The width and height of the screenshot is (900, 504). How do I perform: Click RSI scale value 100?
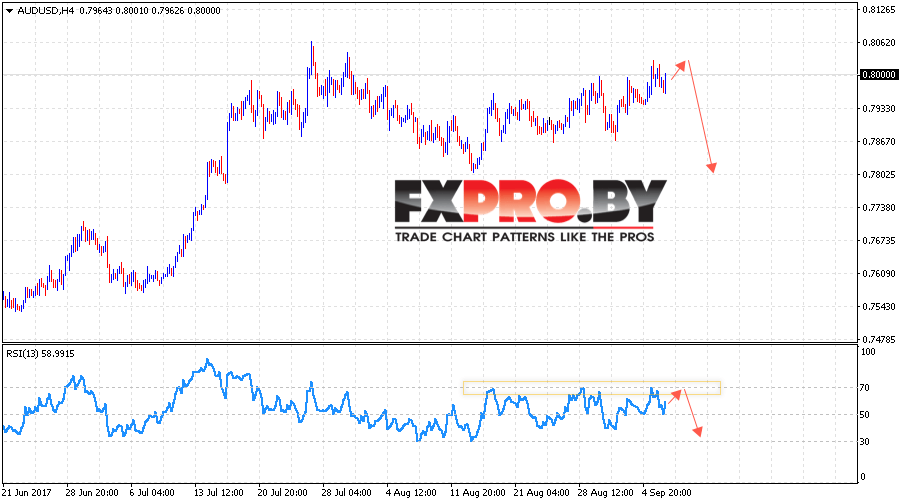coord(869,352)
